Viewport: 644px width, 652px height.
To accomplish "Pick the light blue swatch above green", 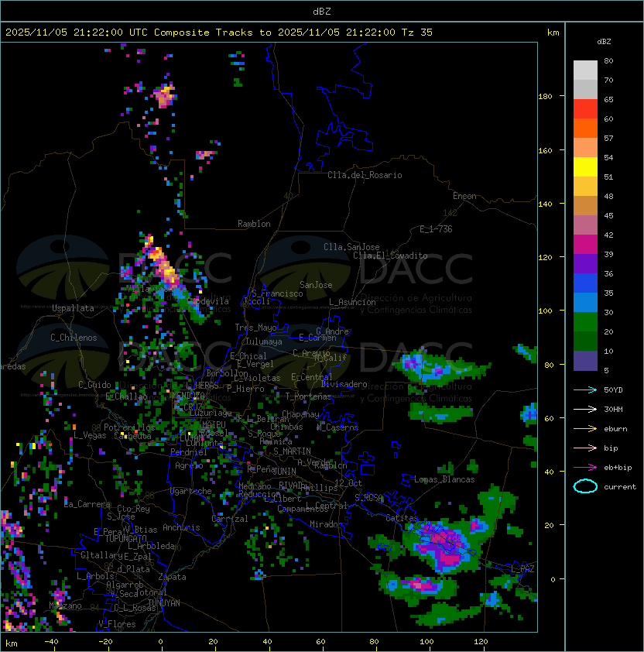I will [x=585, y=302].
